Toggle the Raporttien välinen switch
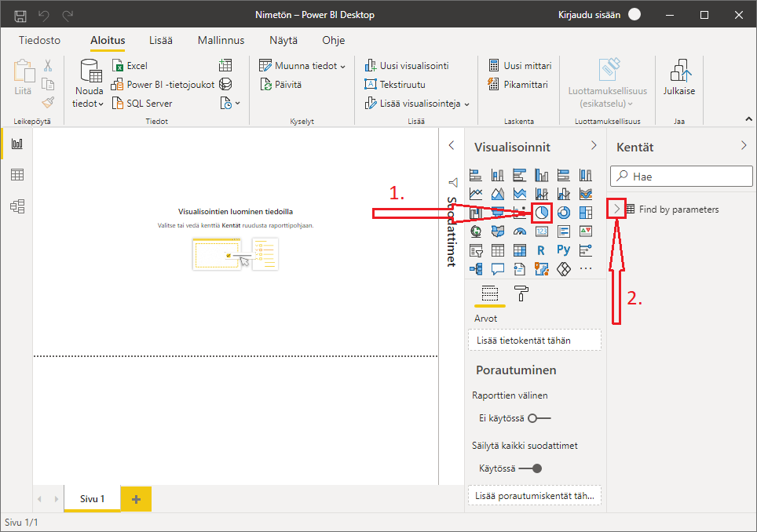This screenshot has width=757, height=532. (x=539, y=418)
